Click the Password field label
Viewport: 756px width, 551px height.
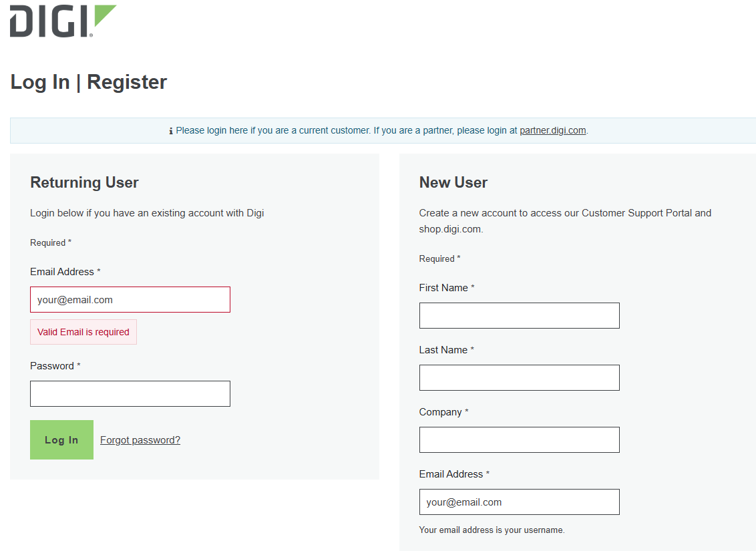[52, 366]
